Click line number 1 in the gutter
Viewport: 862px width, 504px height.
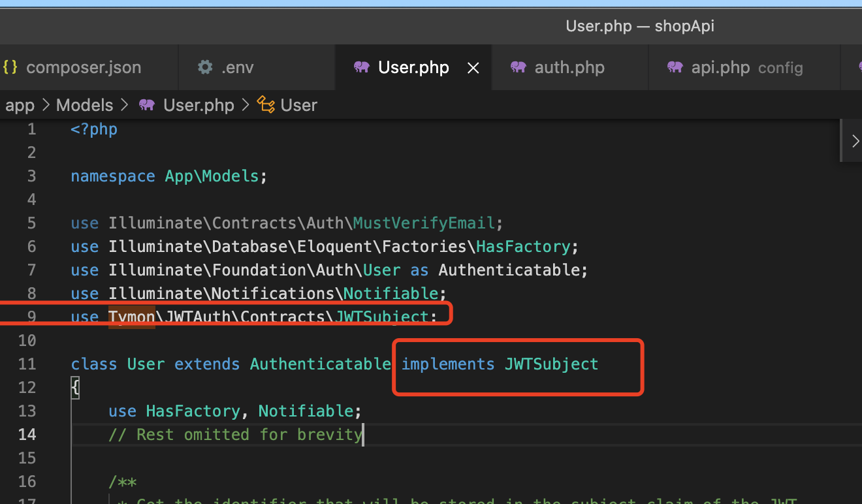[31, 129]
